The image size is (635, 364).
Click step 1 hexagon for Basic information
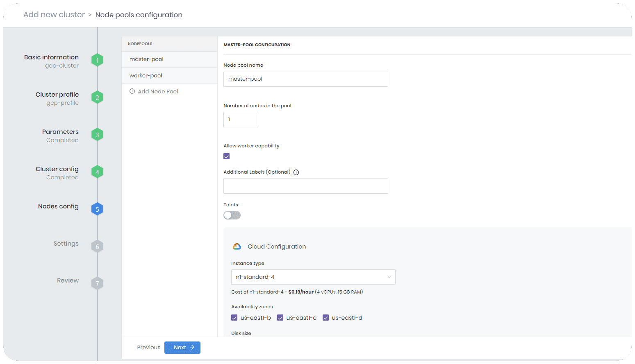(x=97, y=60)
